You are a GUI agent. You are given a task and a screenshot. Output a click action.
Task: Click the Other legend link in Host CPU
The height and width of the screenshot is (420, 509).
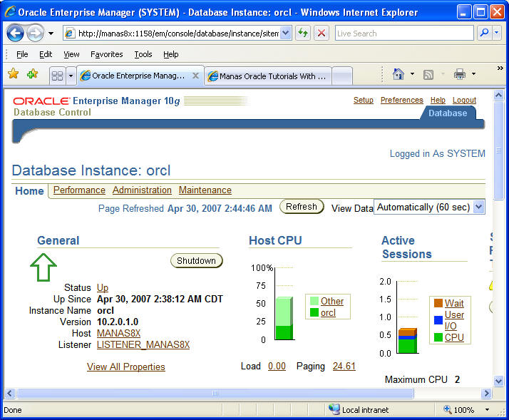click(x=332, y=301)
